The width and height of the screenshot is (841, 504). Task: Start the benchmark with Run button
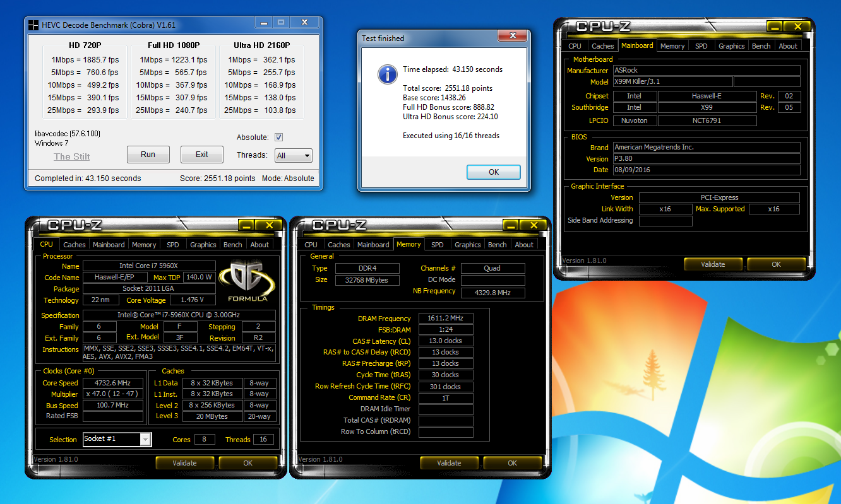(x=148, y=155)
